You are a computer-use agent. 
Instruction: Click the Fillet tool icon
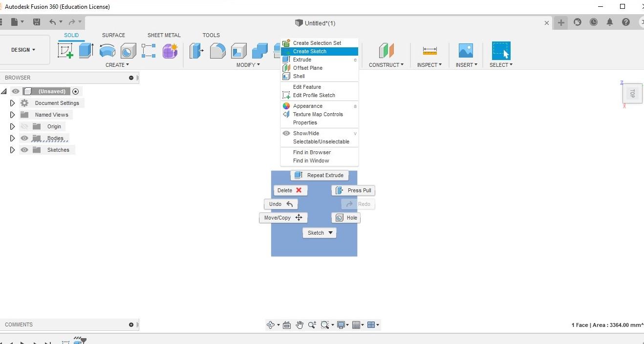tap(218, 51)
